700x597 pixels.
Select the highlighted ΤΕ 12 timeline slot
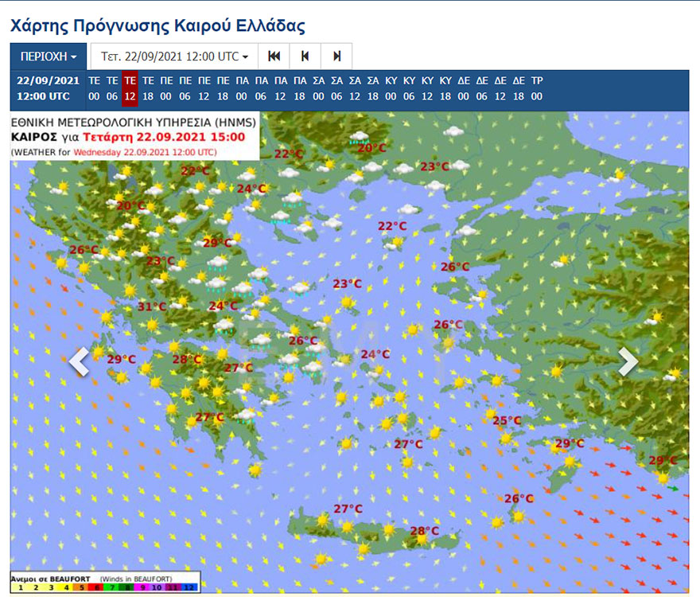click(x=130, y=88)
